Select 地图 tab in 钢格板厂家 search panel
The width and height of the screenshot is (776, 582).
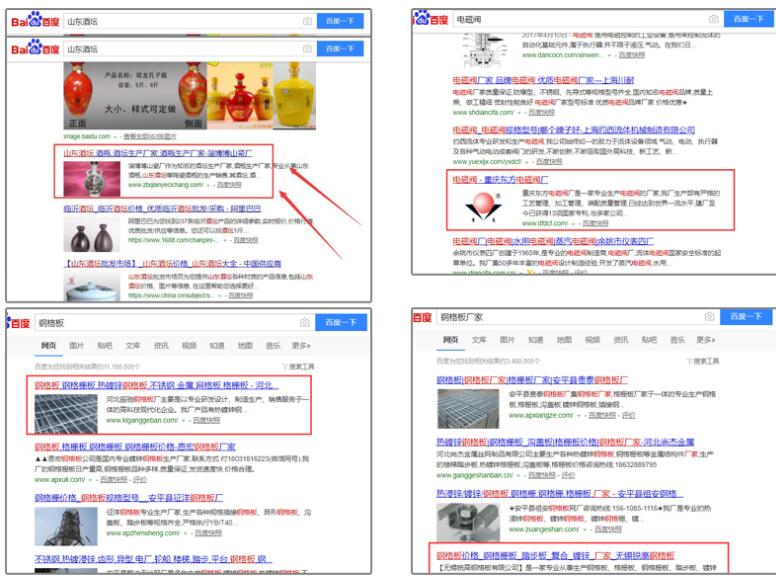tap(564, 340)
